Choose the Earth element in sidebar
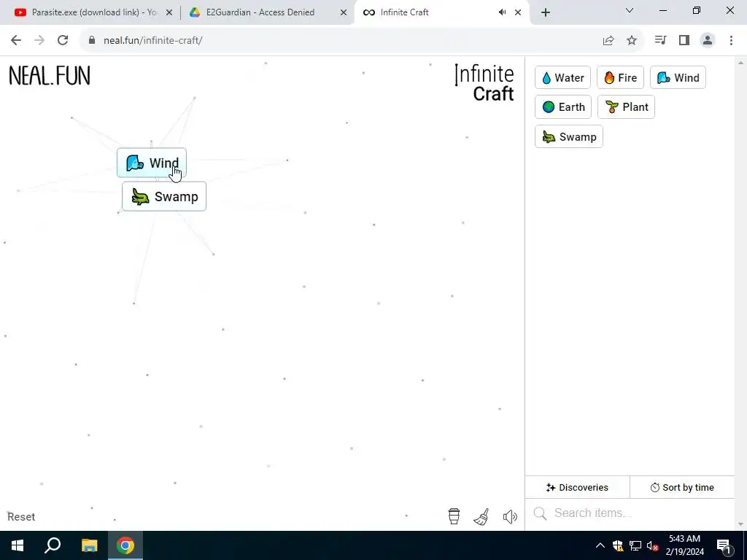Image resolution: width=747 pixels, height=560 pixels. (x=563, y=107)
